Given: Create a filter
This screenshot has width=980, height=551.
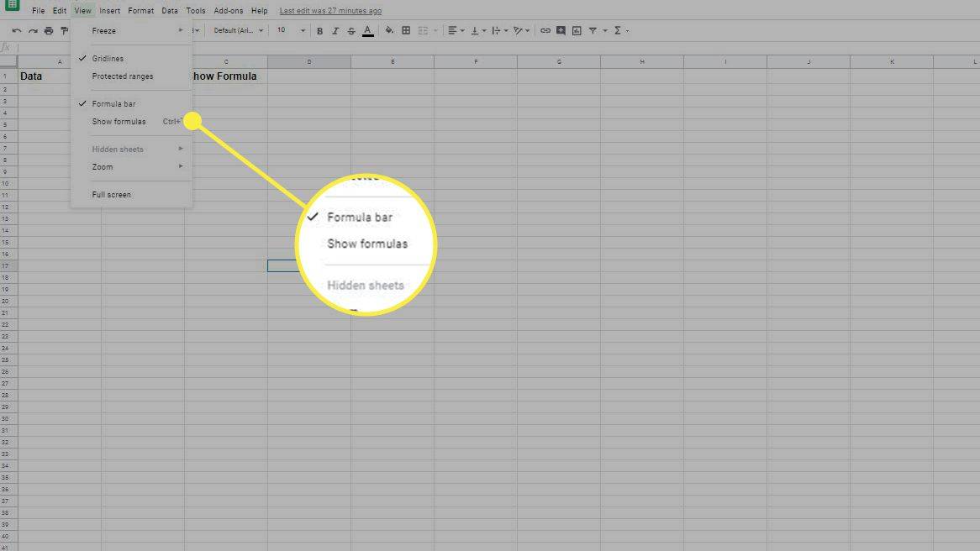Looking at the screenshot, I should pyautogui.click(x=594, y=30).
